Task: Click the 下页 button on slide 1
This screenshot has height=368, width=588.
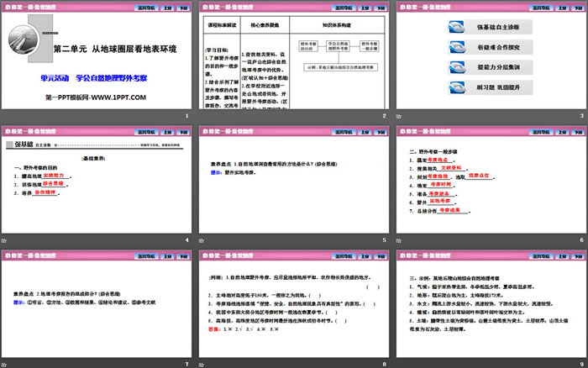Action: coord(183,8)
